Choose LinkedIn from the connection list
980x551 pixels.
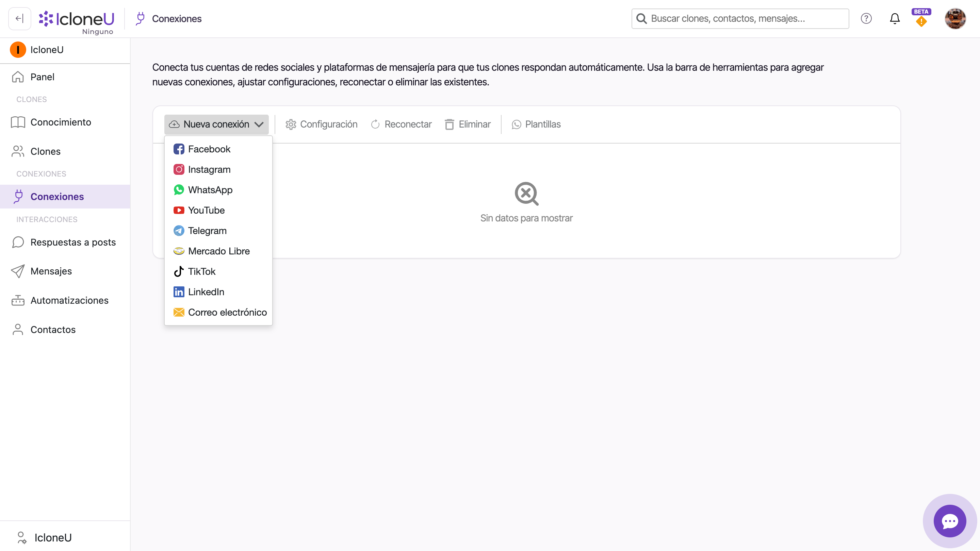218,292
